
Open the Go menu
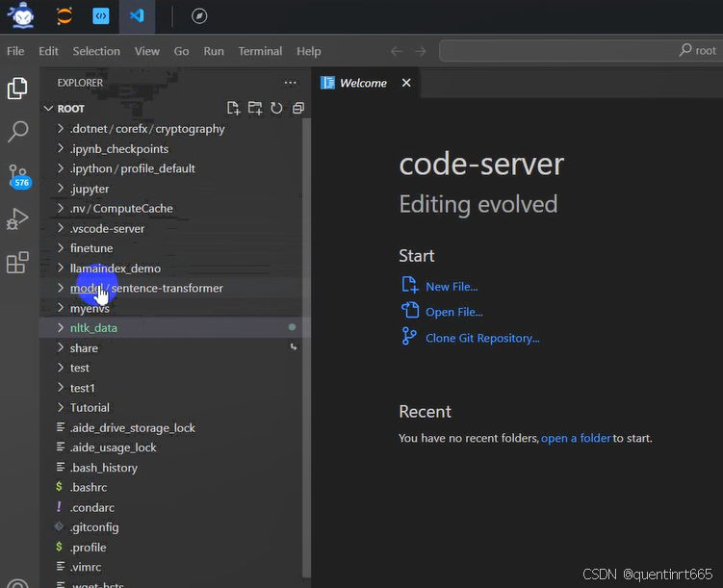[181, 51]
